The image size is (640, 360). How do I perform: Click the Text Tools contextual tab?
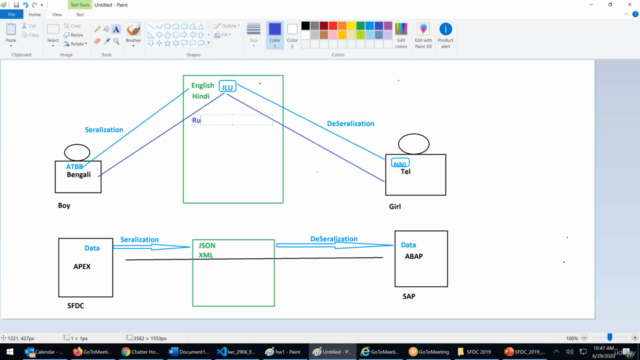click(80, 5)
